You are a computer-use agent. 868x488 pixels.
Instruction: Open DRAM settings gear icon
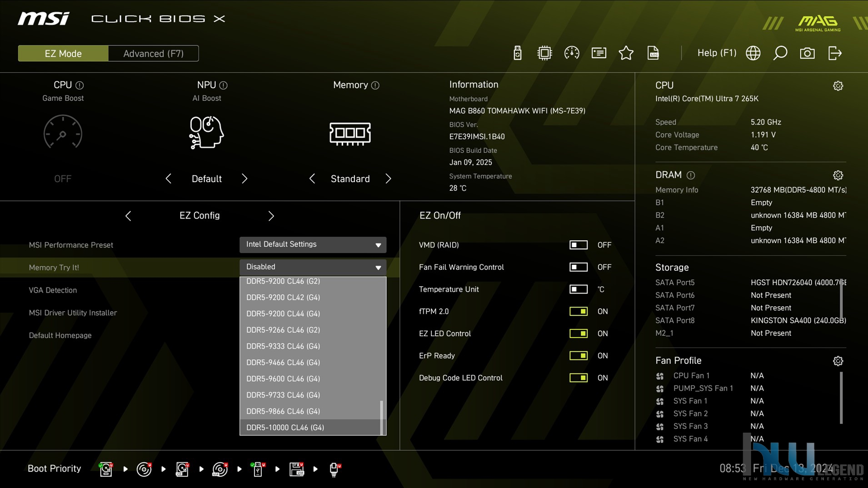coord(838,175)
